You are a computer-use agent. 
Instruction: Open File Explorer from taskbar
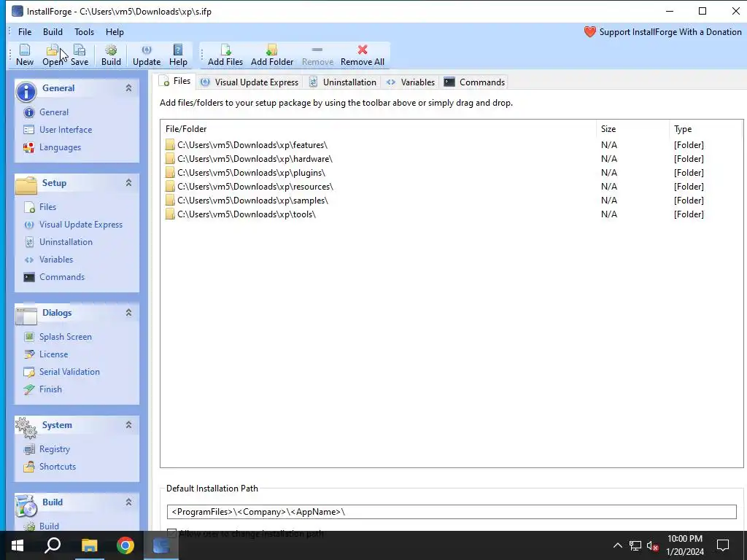[x=89, y=545]
